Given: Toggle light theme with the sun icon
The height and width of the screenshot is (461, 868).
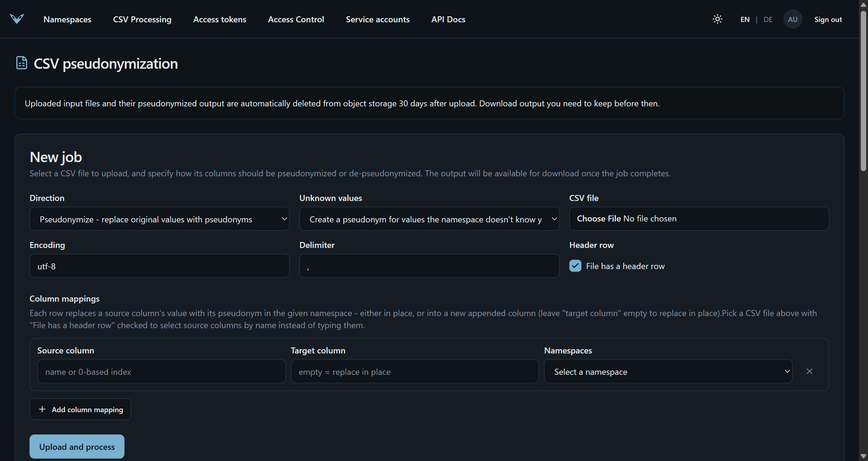Looking at the screenshot, I should [717, 19].
